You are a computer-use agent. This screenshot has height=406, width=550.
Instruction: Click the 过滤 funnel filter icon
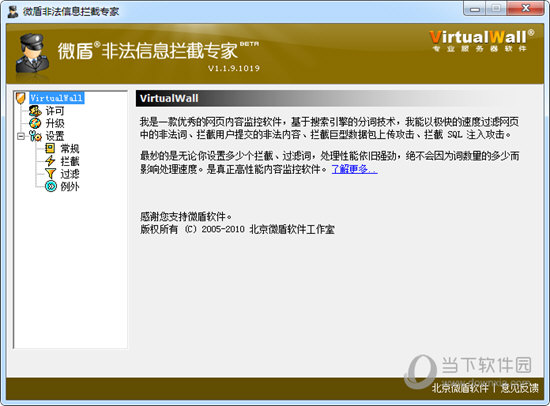[51, 174]
